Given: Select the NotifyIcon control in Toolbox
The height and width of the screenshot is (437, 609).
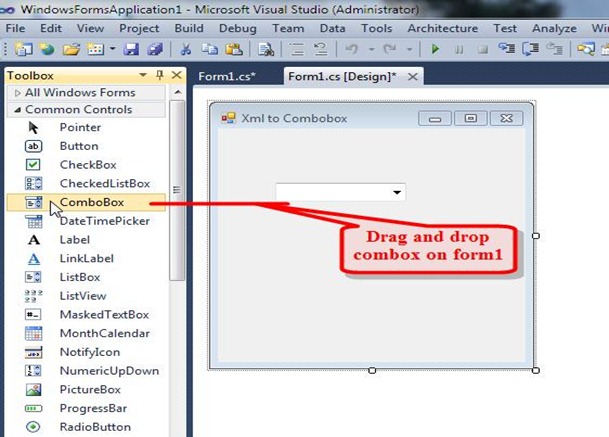Looking at the screenshot, I should [86, 352].
